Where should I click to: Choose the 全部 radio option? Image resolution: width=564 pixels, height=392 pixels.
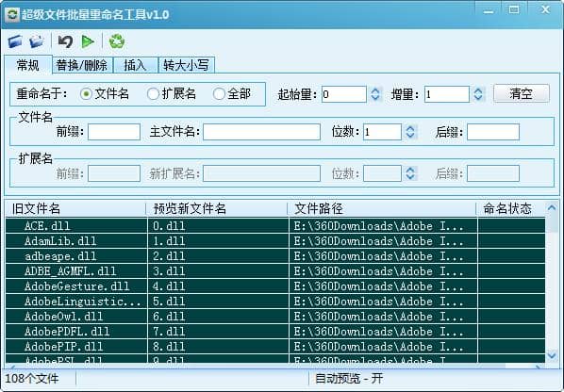click(x=219, y=94)
